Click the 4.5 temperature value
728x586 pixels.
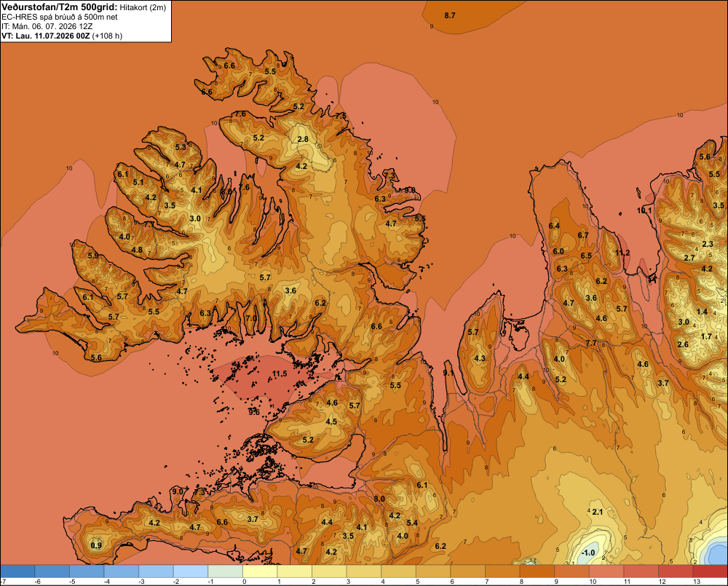tap(331, 421)
